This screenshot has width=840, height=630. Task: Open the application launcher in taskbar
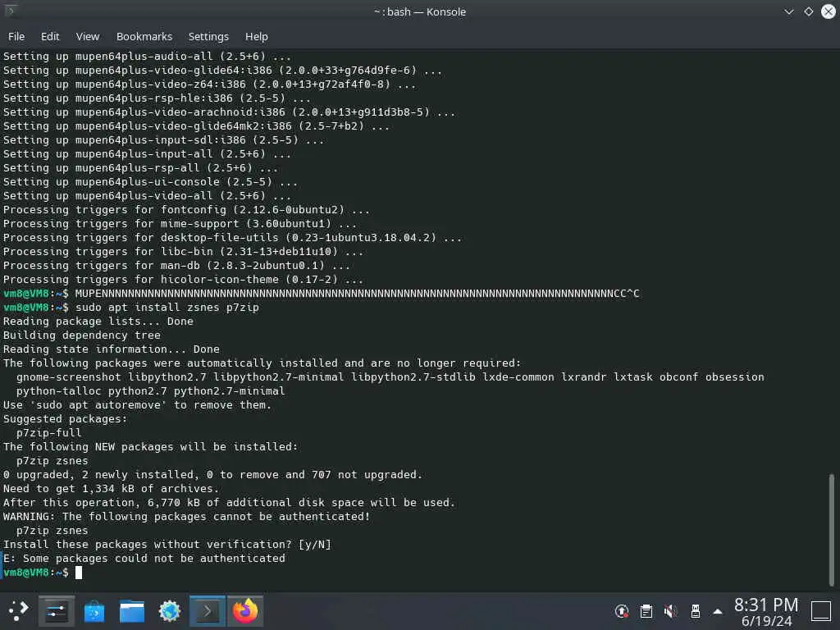point(18,610)
